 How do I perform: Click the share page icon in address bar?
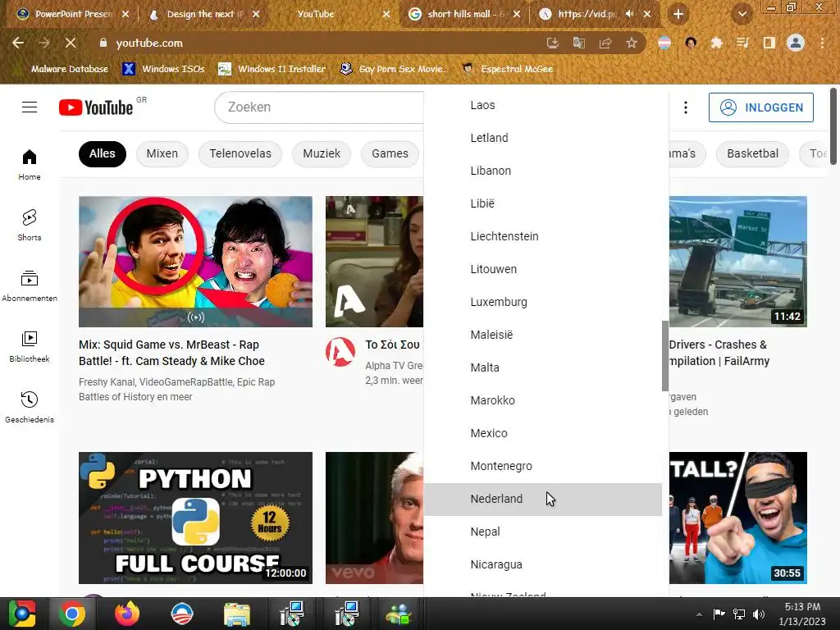point(605,43)
